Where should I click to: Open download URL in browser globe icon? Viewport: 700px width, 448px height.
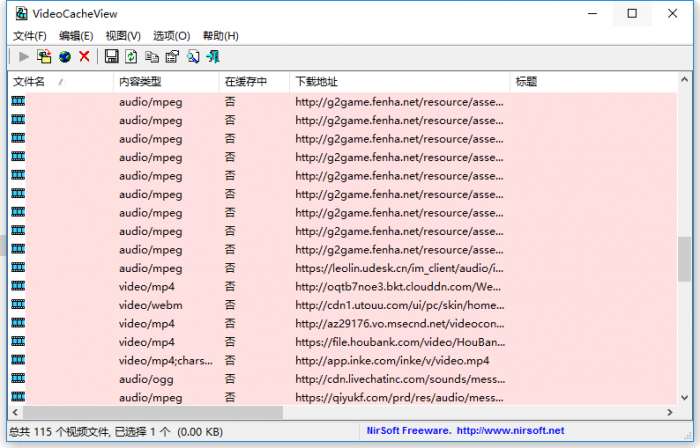click(x=65, y=57)
